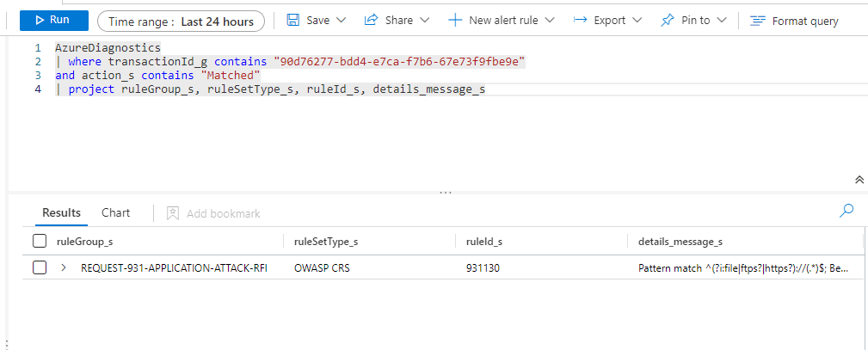Click the search magnifier icon in results
This screenshot has width=868, height=350.
(846, 210)
